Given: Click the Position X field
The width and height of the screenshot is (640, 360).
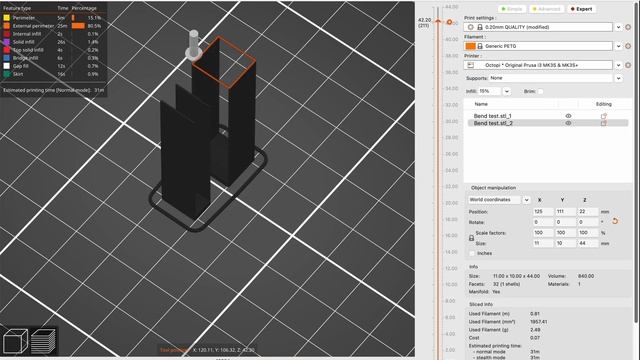Looking at the screenshot, I should [x=543, y=211].
